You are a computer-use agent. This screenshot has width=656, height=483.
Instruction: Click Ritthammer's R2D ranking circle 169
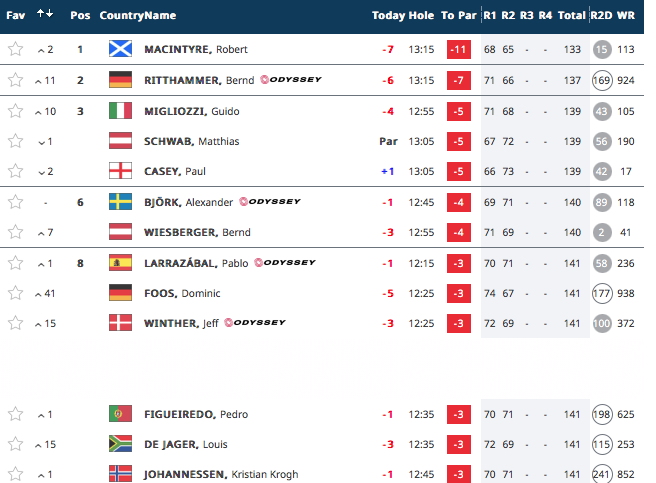coord(602,80)
